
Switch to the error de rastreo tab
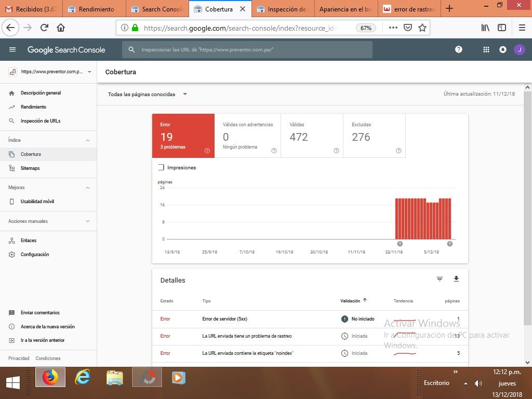pos(409,9)
